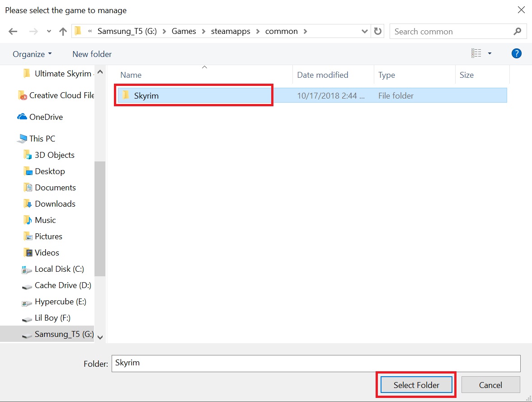Click the navigation pane scrollbar thumb
This screenshot has height=402, width=532.
pos(100,219)
